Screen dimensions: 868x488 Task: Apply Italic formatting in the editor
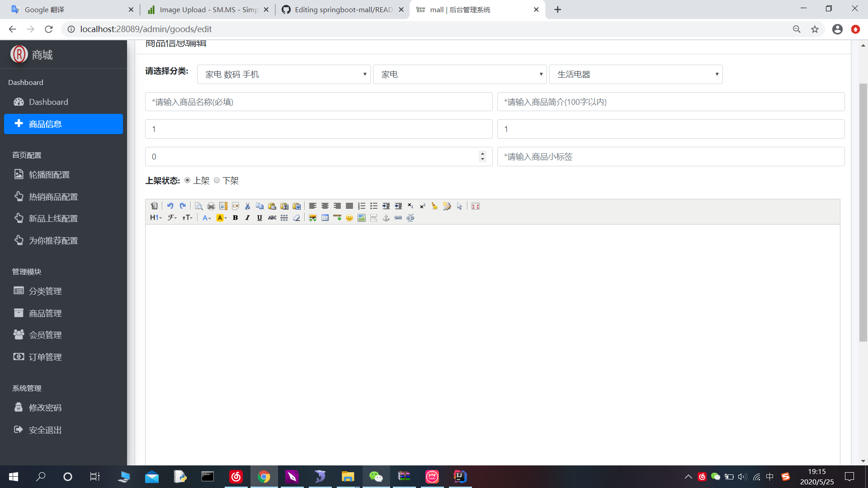pos(247,217)
